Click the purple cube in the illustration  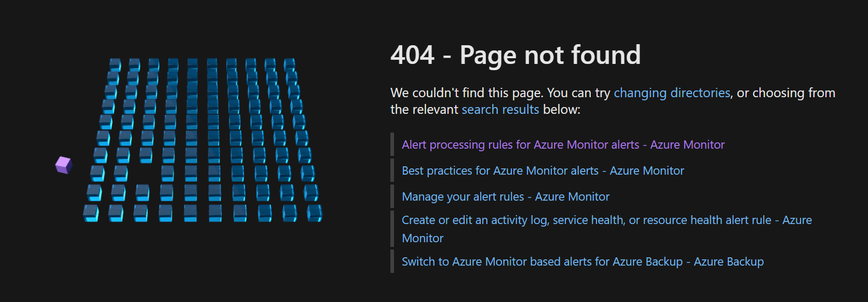click(x=63, y=165)
